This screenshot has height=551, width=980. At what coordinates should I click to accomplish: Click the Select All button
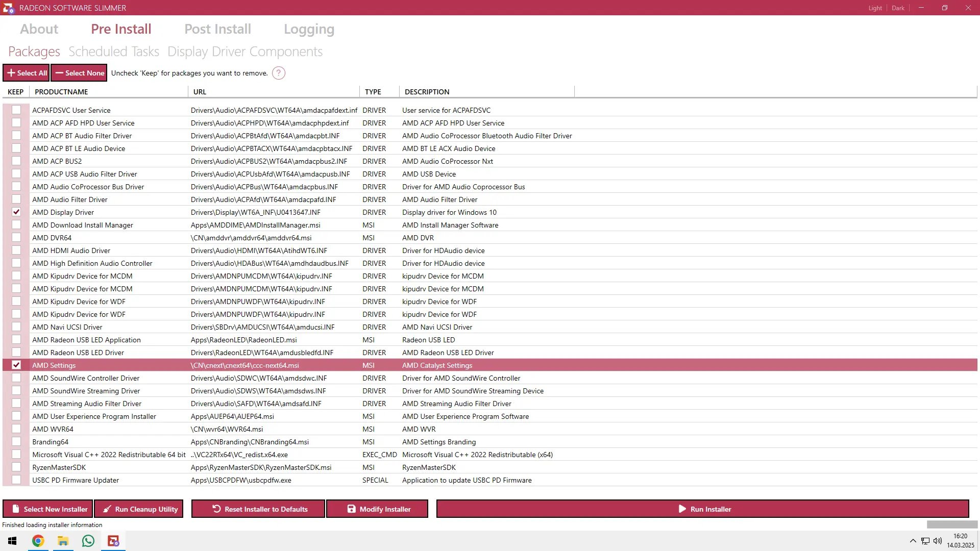coord(26,73)
